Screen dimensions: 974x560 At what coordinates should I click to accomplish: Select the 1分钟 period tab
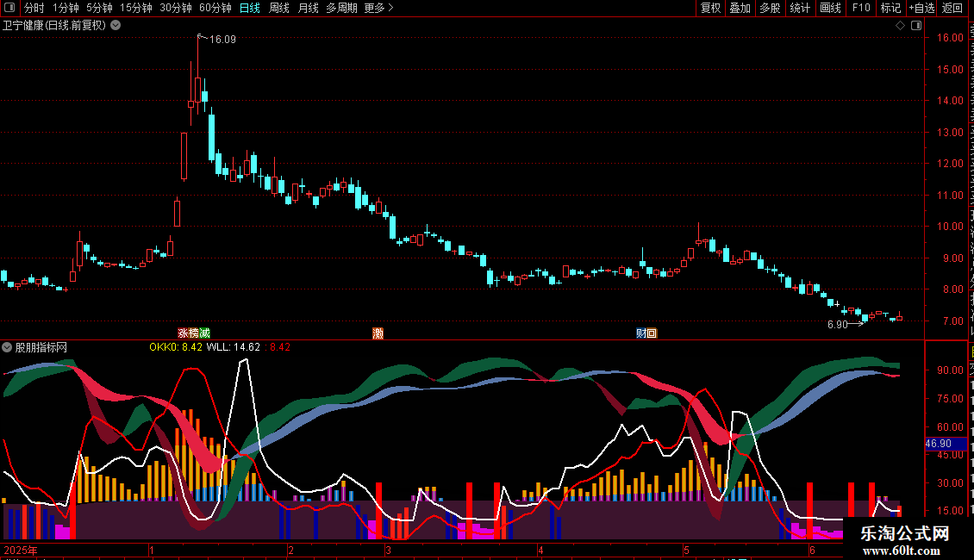(66, 8)
